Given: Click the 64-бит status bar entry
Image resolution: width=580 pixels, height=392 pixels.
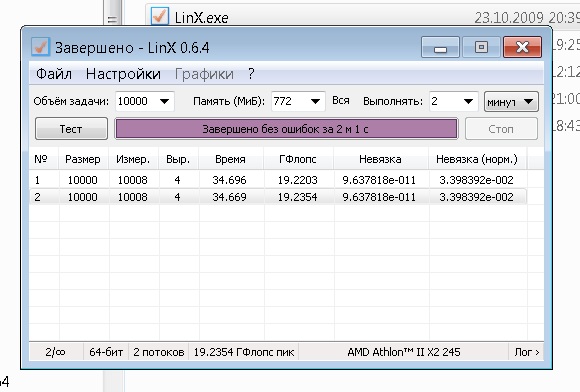Looking at the screenshot, I should pyautogui.click(x=106, y=352).
